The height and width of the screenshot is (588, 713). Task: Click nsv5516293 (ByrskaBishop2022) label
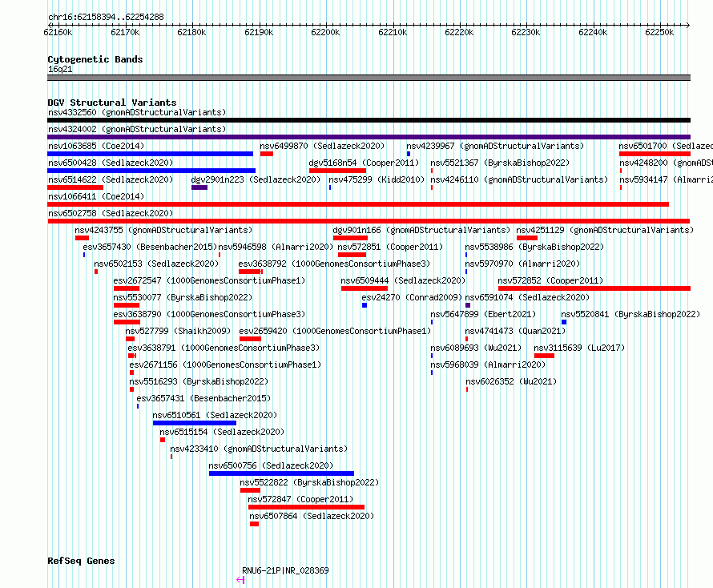pyautogui.click(x=199, y=381)
